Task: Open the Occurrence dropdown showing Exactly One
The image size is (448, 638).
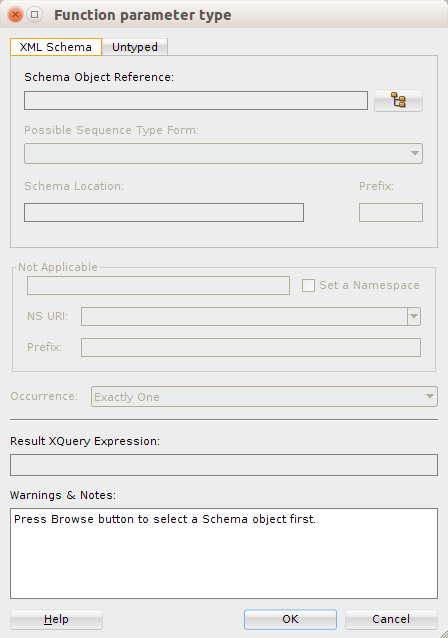Action: pyautogui.click(x=264, y=396)
